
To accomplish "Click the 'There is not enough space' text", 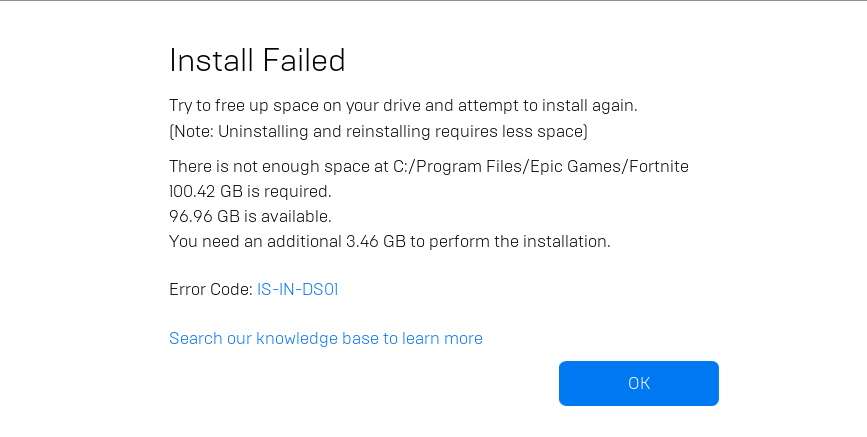I will click(x=270, y=166).
